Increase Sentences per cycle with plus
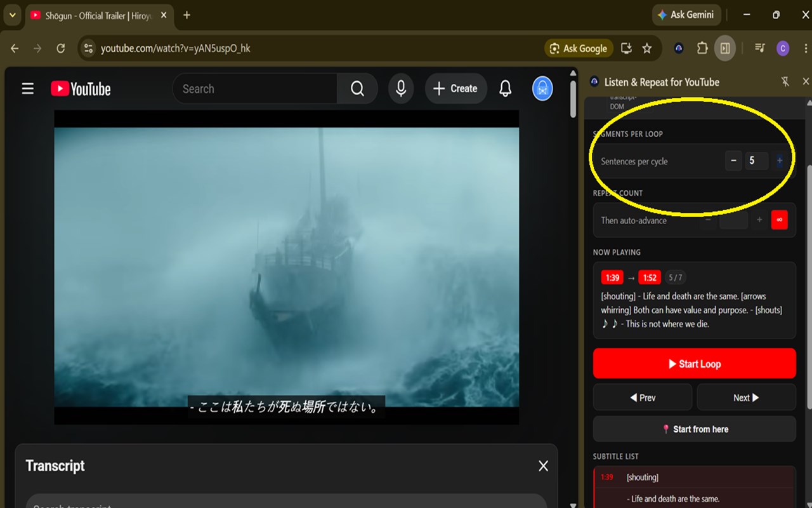Screen dimensions: 812x508 click(x=780, y=161)
